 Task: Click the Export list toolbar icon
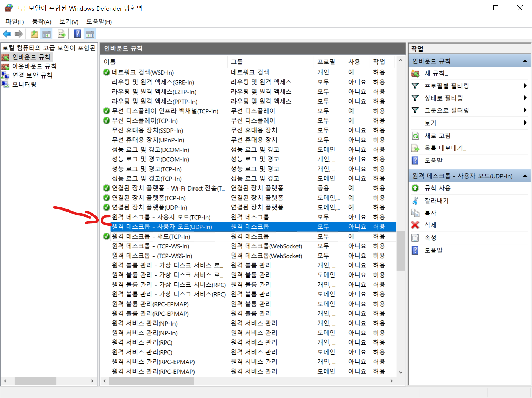62,34
